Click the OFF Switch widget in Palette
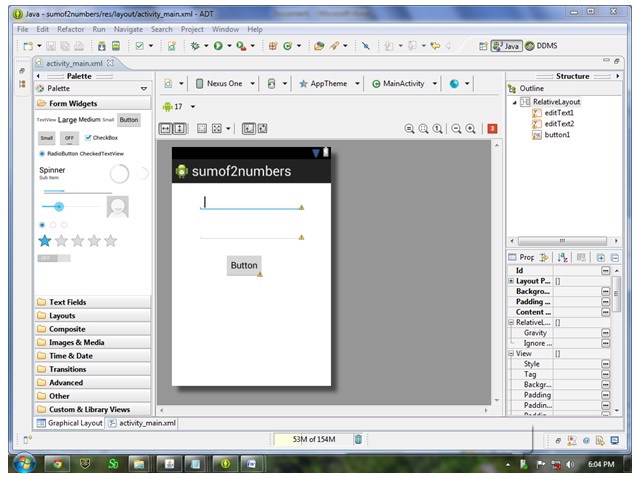Screen dimensions: 637x479 (54, 258)
